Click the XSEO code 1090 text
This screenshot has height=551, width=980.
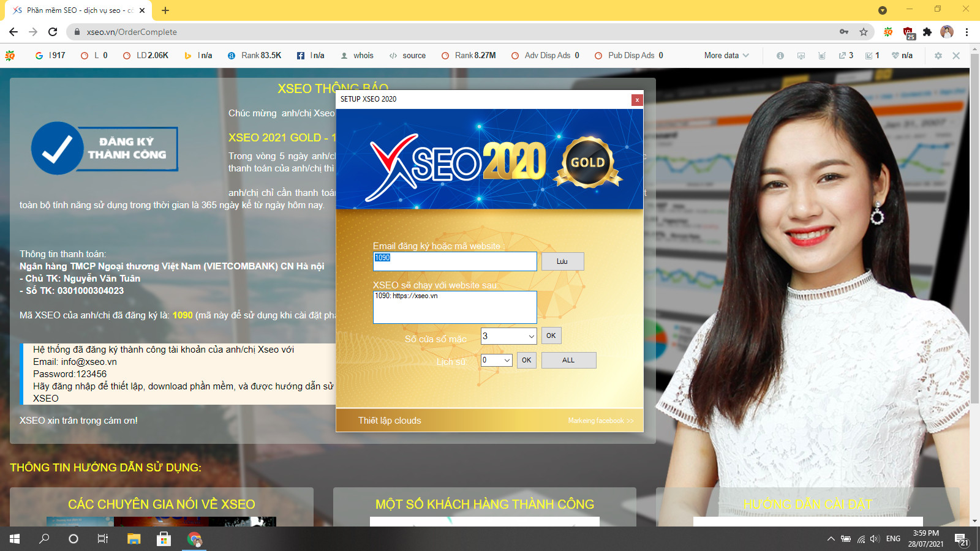(x=183, y=315)
